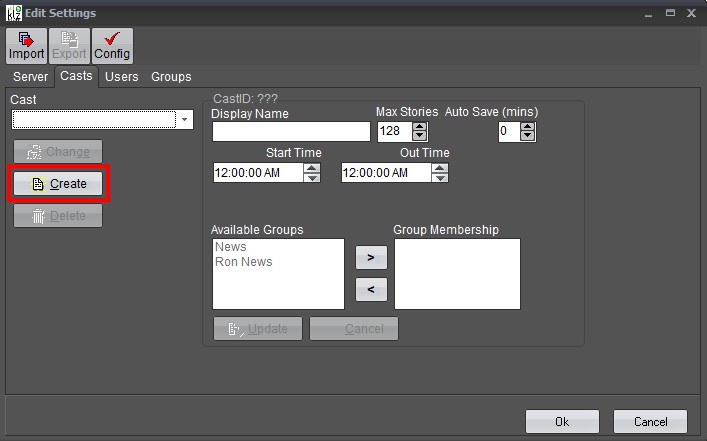Close the Edit Settings window

691,13
